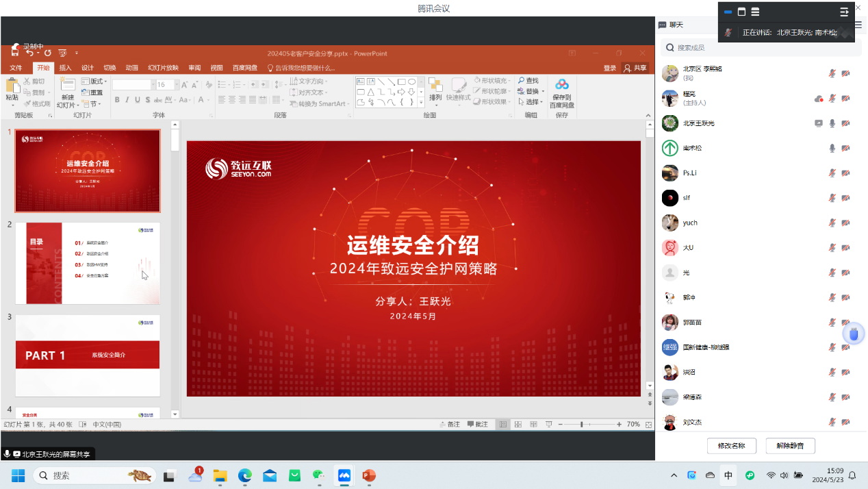Click the 排列 arrange icon
Image resolution: width=868 pixels, height=489 pixels.
(435, 85)
